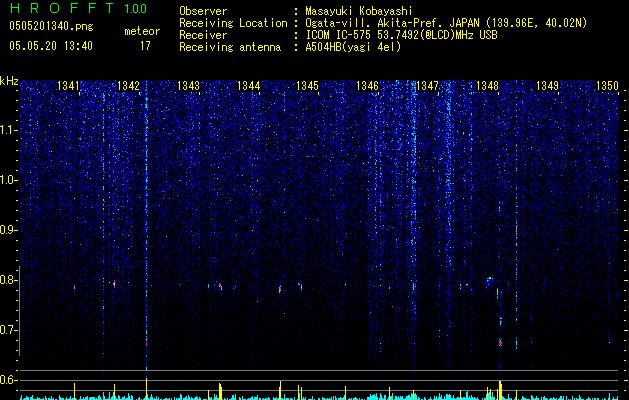Viewport: 629px width, 400px height.
Task: Click the meteor count label
Action: point(142,31)
